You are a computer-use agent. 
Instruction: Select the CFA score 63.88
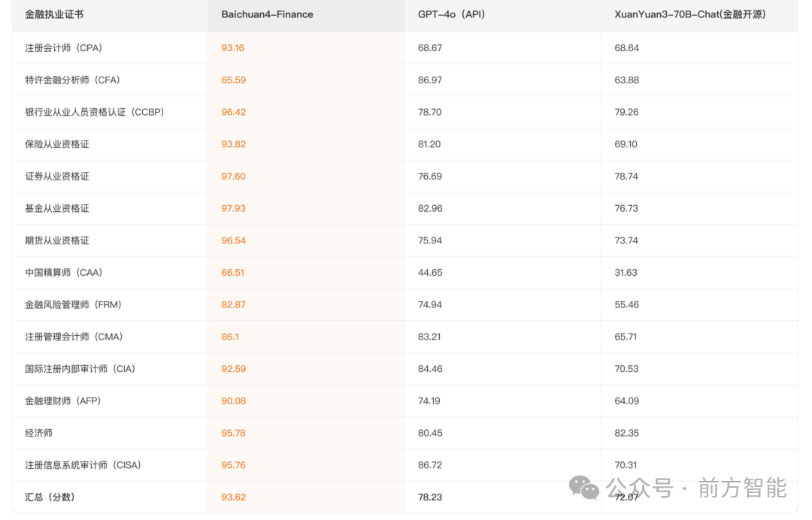click(626, 80)
